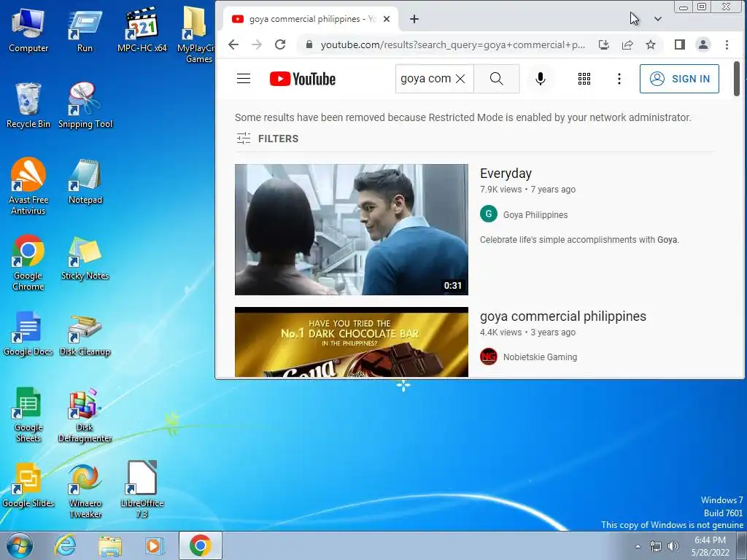
Task: Bookmark this tab with star
Action: pos(651,44)
